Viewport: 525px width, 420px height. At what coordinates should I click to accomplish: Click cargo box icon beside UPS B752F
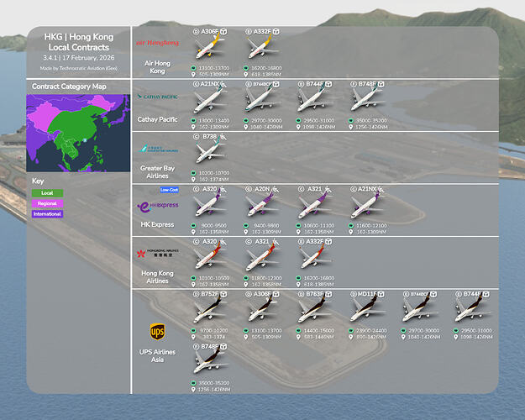pos(223,294)
